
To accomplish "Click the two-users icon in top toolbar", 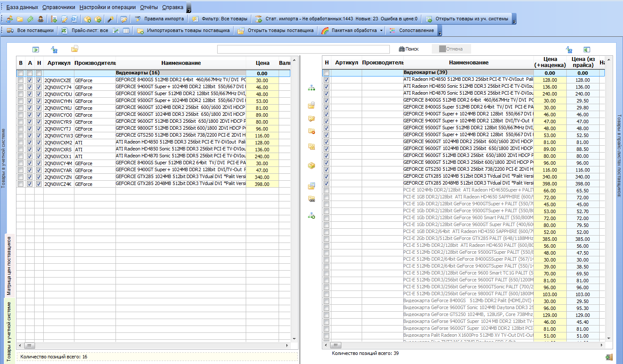I will (10, 19).
